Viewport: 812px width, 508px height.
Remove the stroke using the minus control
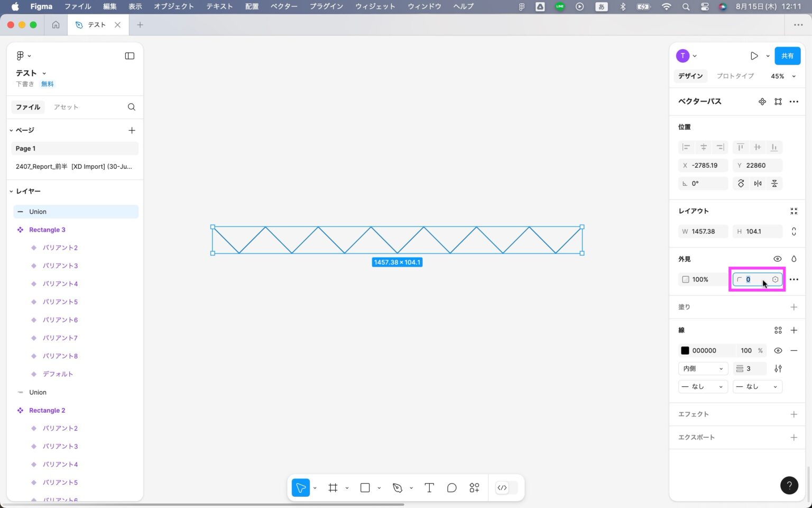pyautogui.click(x=794, y=350)
